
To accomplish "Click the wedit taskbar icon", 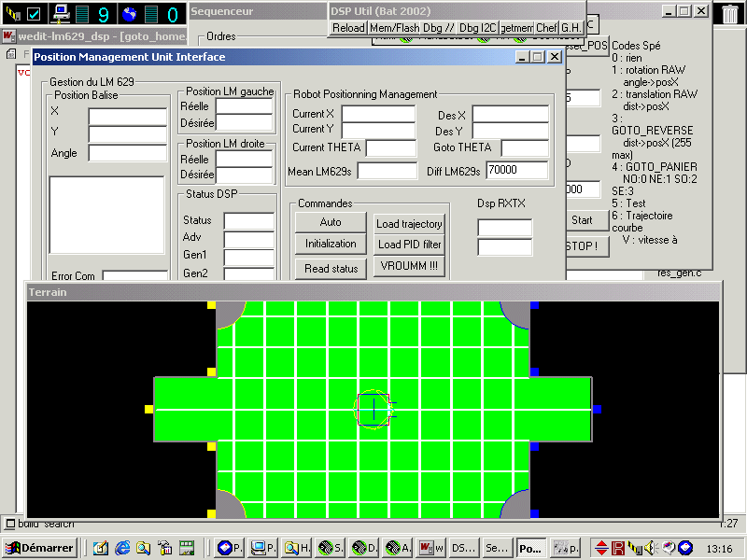I will pos(431,548).
